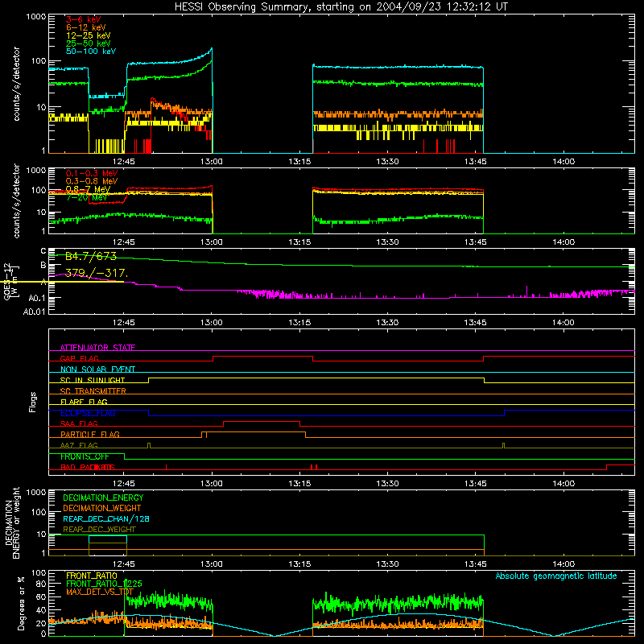The height and width of the screenshot is (644, 644).
Task: Click the FRONT_RATIO_1225 legend entry
Action: [104, 584]
